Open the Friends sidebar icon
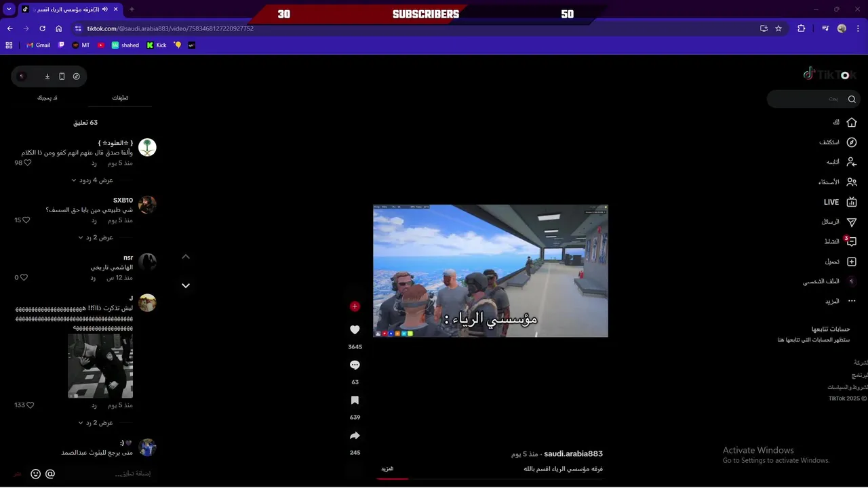Screen dimensions: 868x488 [852, 182]
